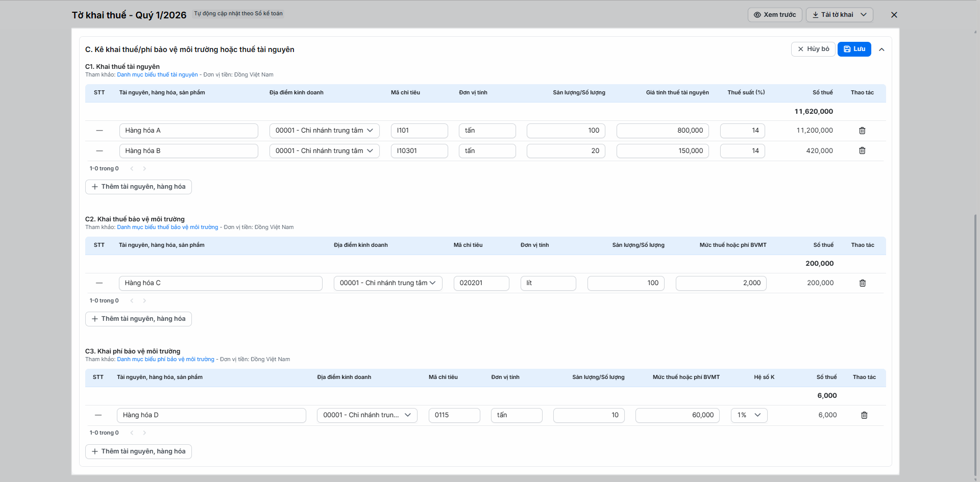The height and width of the screenshot is (482, 980).
Task: Delete the Hàng hóa B row
Action: click(862, 150)
